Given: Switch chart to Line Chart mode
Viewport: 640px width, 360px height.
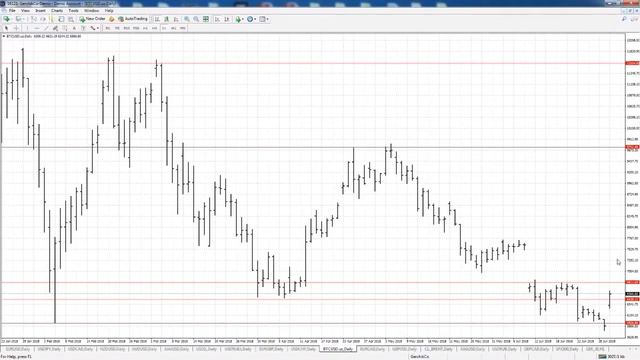Looking at the screenshot, I should pos(176,19).
